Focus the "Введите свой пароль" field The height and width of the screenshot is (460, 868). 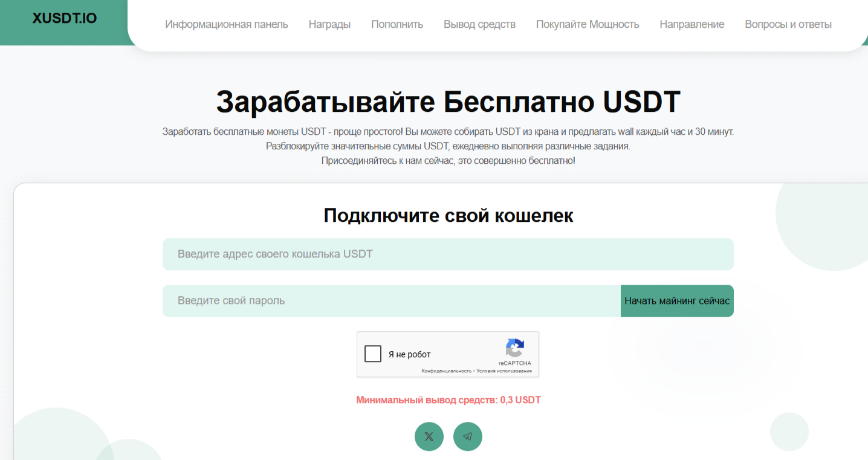click(x=392, y=301)
